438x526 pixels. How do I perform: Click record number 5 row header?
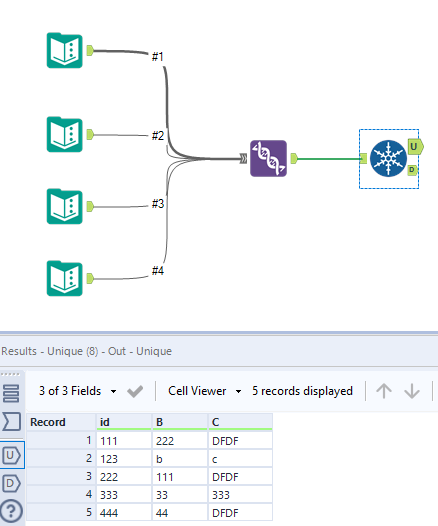click(61, 513)
